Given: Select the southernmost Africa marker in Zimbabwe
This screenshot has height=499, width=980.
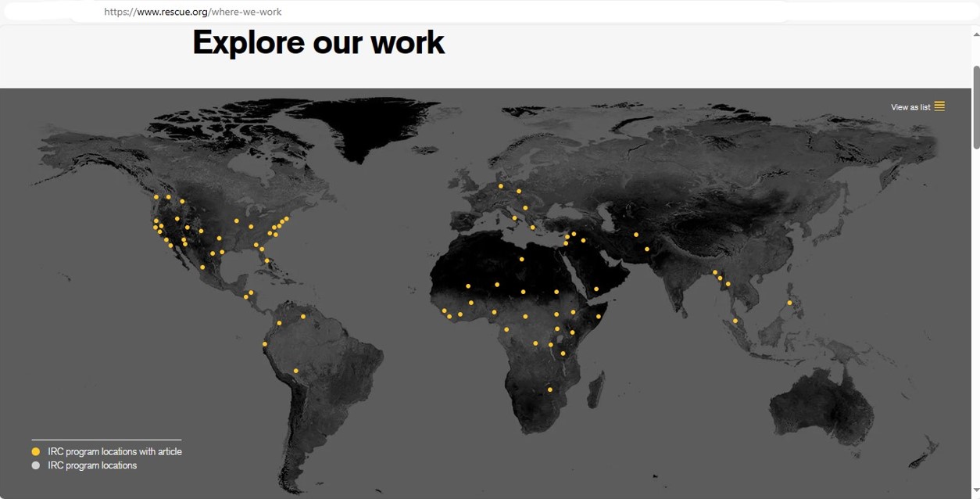Looking at the screenshot, I should pos(549,390).
